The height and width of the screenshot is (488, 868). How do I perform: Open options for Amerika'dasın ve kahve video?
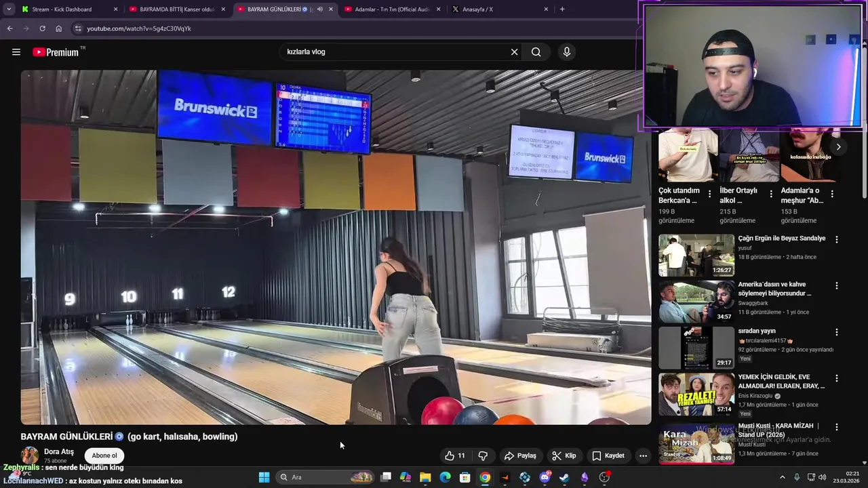pyautogui.click(x=837, y=286)
